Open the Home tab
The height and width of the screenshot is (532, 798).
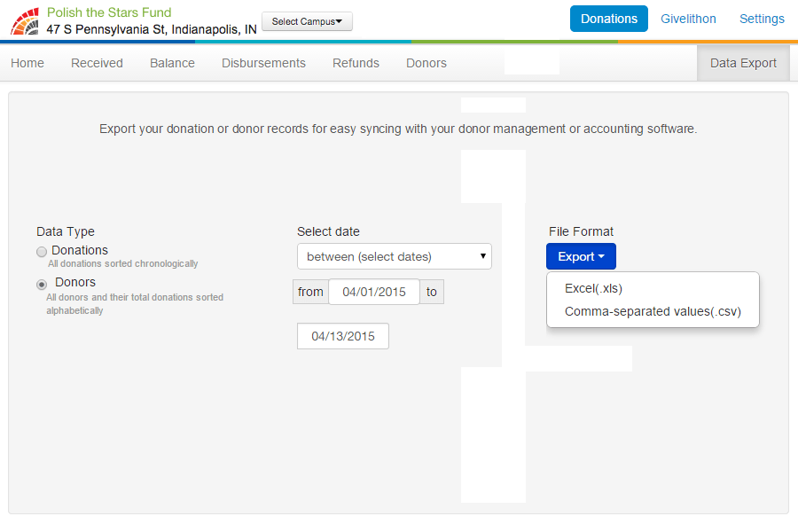coord(27,63)
